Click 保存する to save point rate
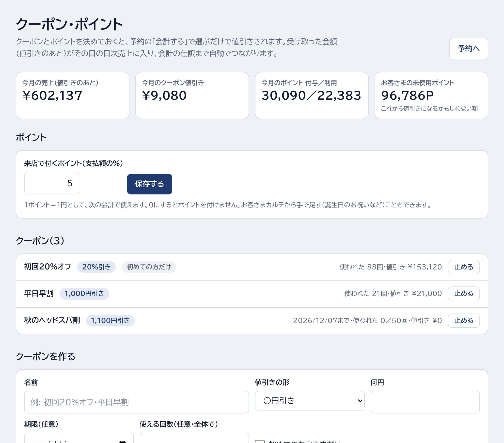 pos(149,184)
